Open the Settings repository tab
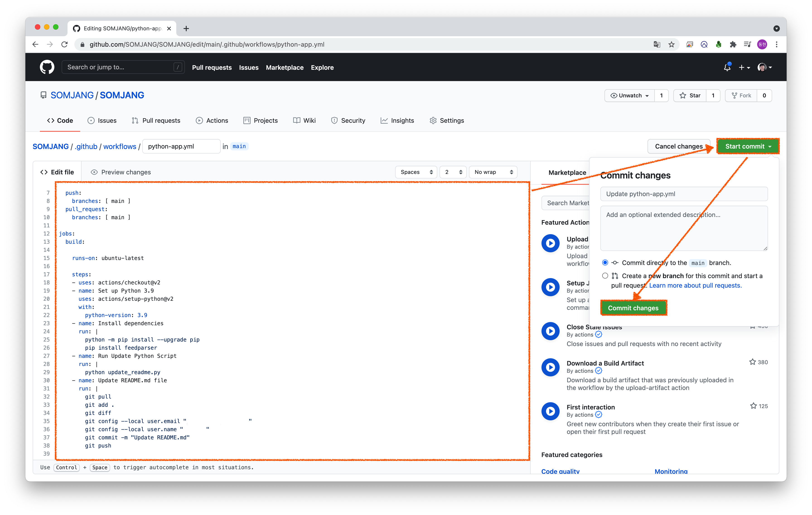Viewport: 812px width, 515px height. (447, 121)
